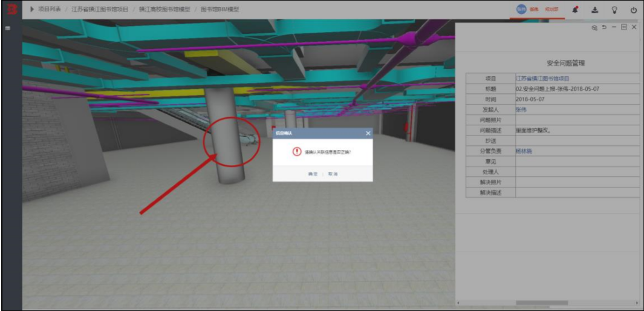Open the 分管负责 link 杨林晓
This screenshot has height=311, width=644.
[x=524, y=151]
